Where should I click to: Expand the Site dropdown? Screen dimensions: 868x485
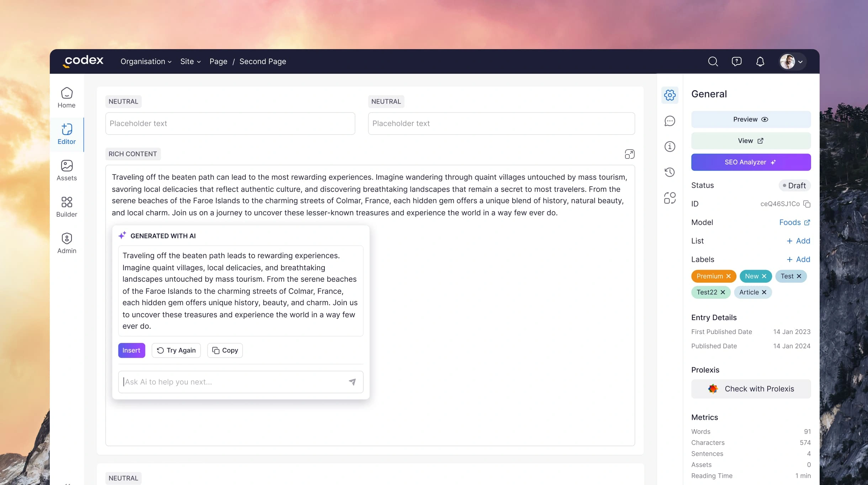click(x=190, y=62)
